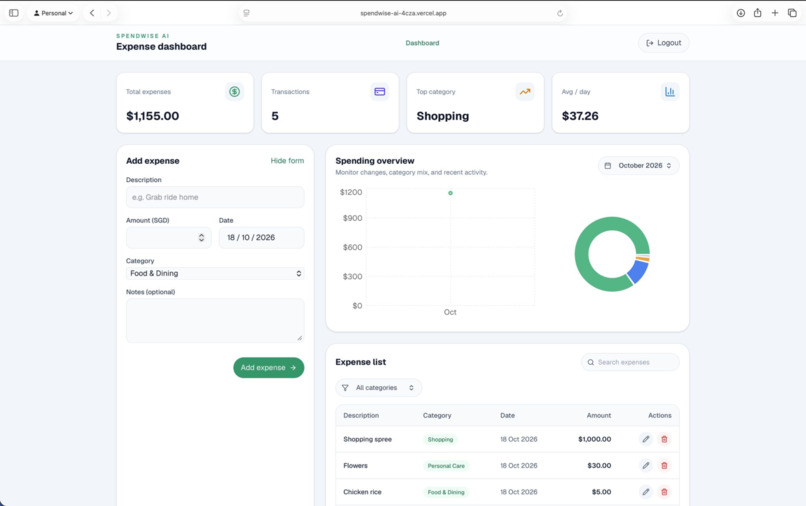Show the tab overview icon
Screen dimensions: 806x506
792,13
